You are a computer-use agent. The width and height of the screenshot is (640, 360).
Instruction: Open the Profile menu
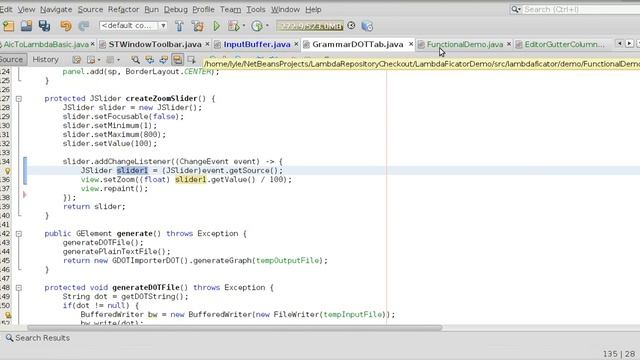point(203,9)
